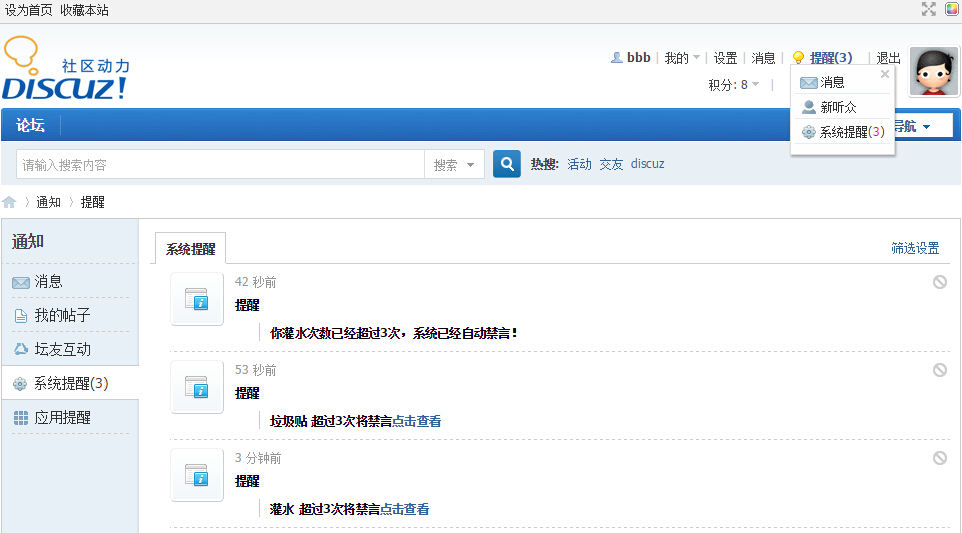Expand the 积分: 8 dropdown

733,85
